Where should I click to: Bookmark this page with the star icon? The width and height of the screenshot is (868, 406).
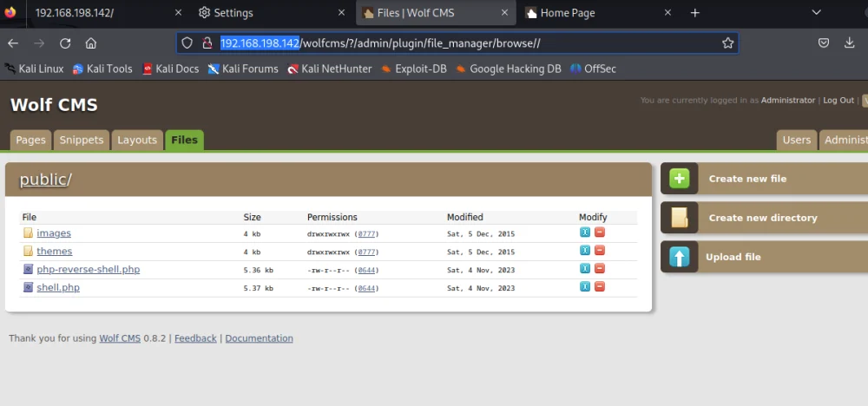tap(728, 43)
